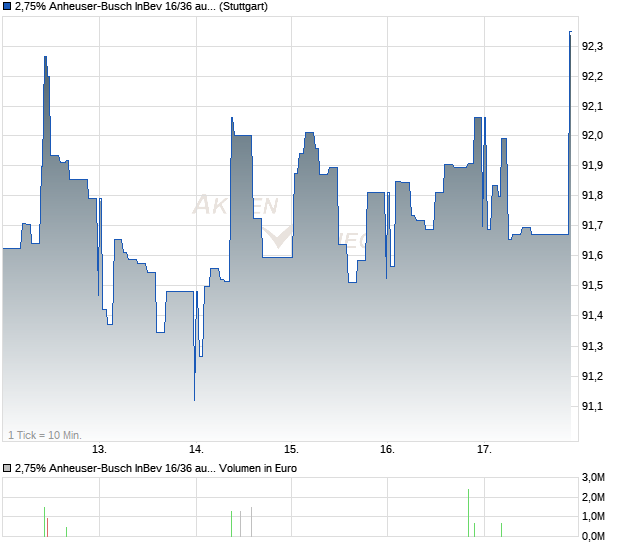620x546 pixels.
Task: Click the chart title '2,75% Anheuser-Busch InBev 16/36 au... (Stuttgart)'
Action: click(x=141, y=7)
